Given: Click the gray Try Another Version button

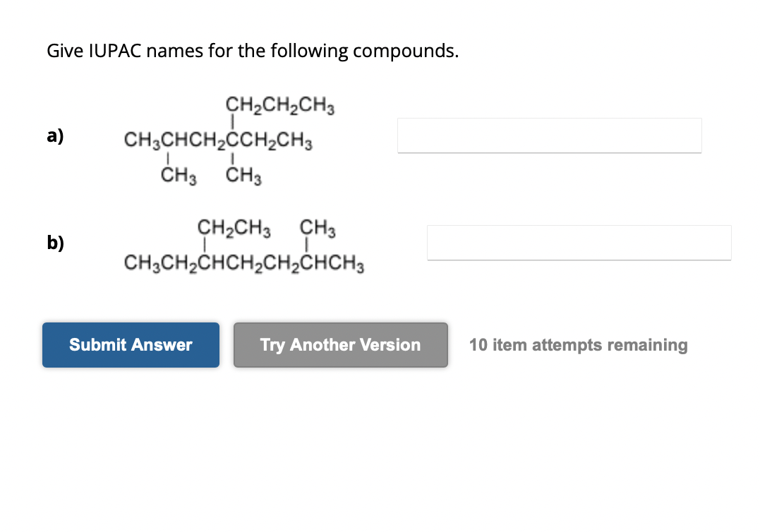Looking at the screenshot, I should tap(340, 345).
